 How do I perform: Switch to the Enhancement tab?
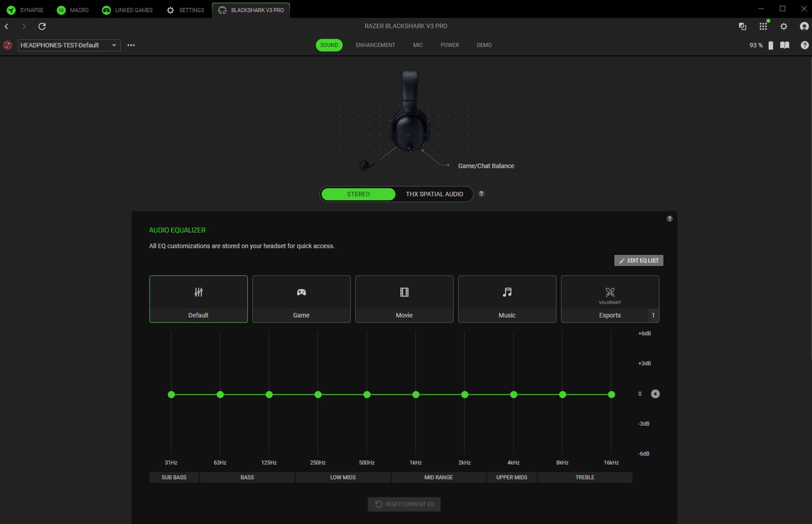click(x=375, y=45)
